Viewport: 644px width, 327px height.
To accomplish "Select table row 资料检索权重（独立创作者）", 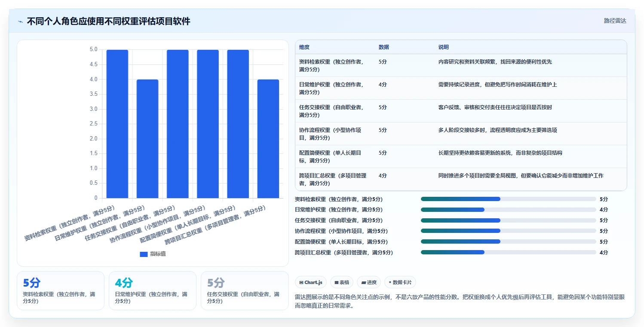I will 461,65.
